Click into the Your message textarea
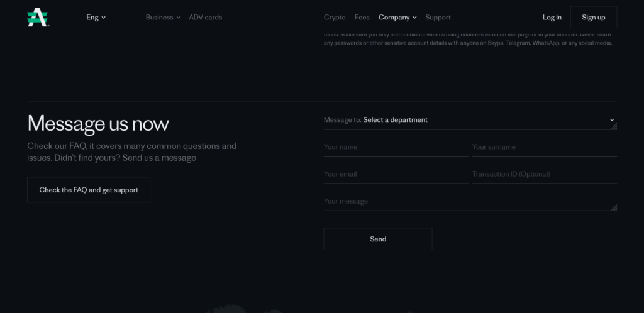644x313 pixels. [x=470, y=201]
